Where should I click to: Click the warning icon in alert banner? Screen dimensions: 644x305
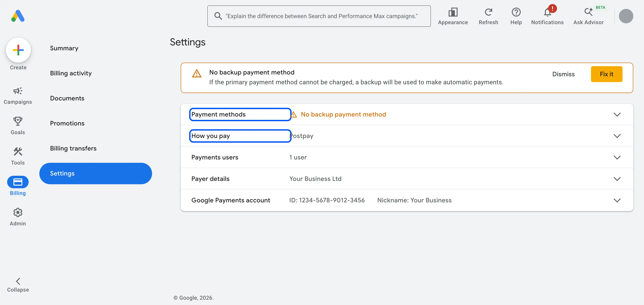click(197, 74)
